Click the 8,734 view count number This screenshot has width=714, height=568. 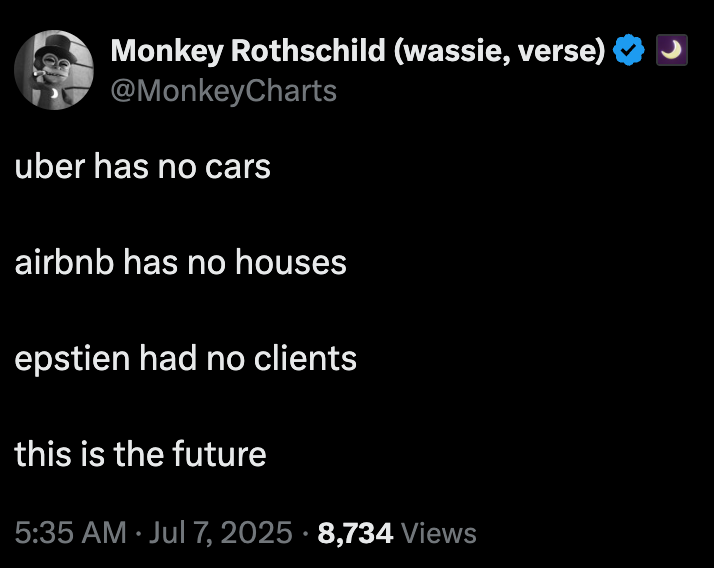[354, 533]
